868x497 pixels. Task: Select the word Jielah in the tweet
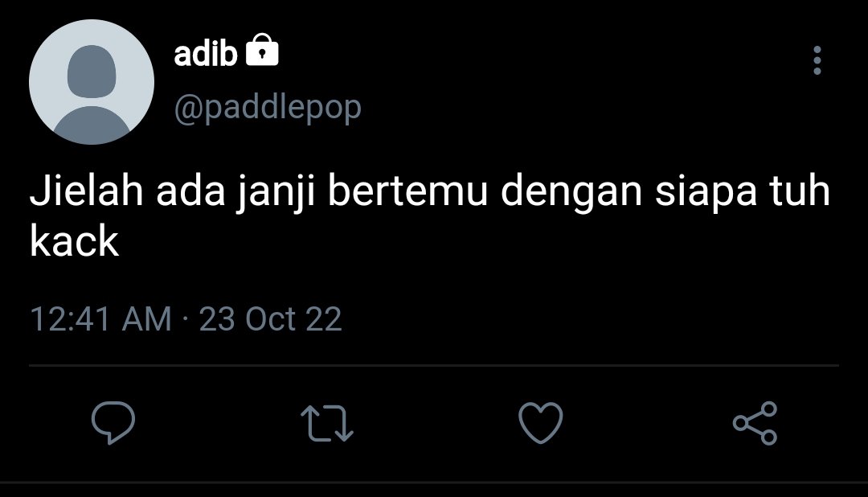pyautogui.click(x=86, y=191)
